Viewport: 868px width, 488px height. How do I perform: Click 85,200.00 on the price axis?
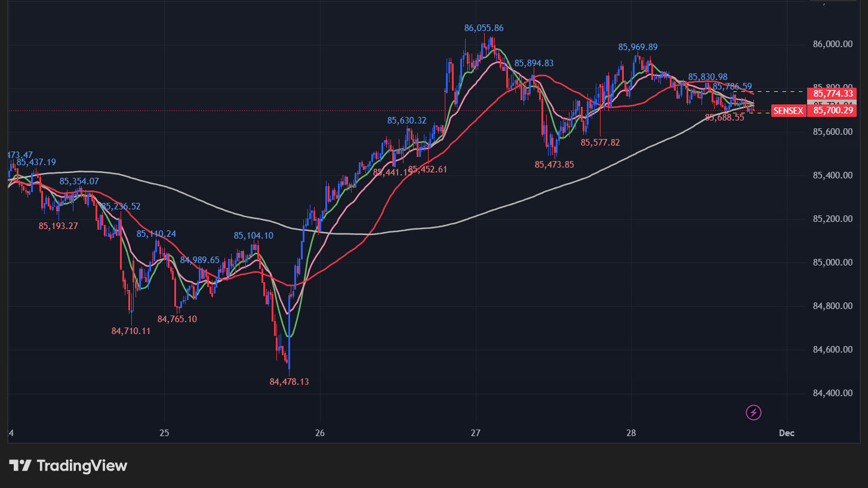[x=832, y=219]
